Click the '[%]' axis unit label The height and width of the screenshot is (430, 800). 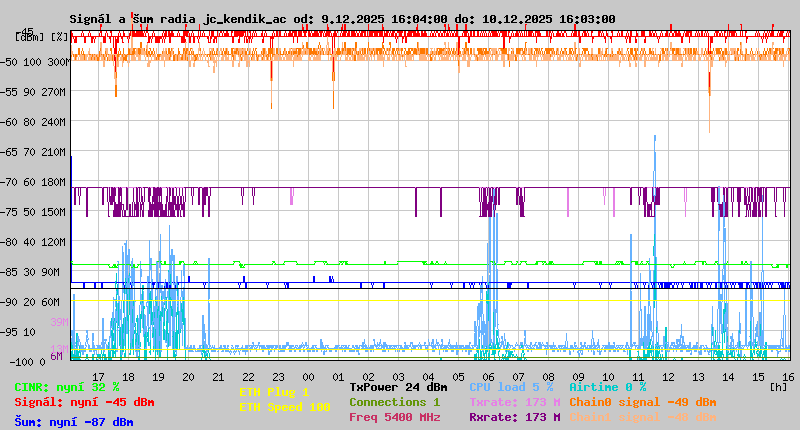click(x=60, y=37)
